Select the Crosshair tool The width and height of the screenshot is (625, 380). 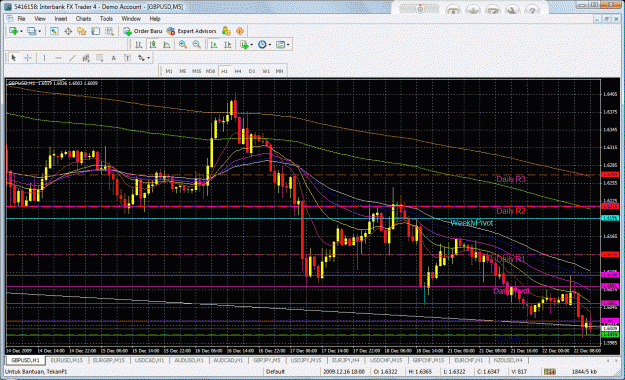coord(28,58)
